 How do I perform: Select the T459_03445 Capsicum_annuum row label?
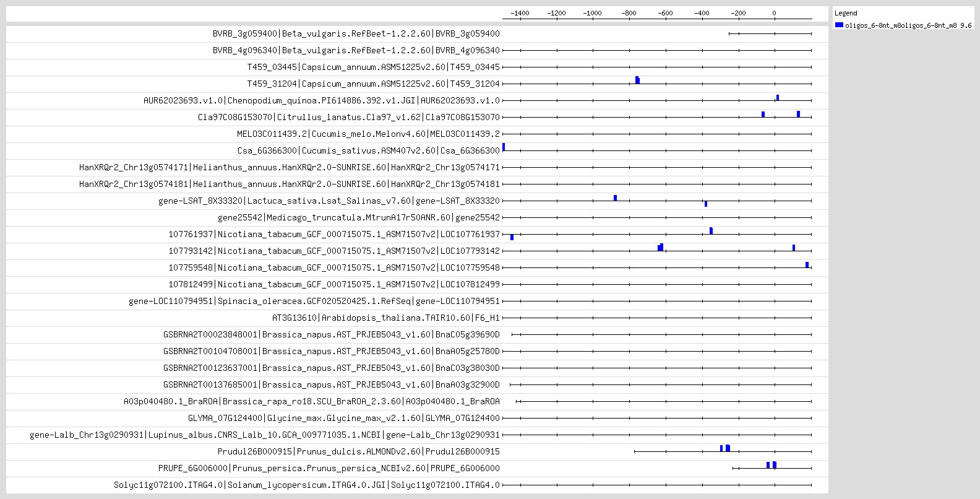point(374,67)
